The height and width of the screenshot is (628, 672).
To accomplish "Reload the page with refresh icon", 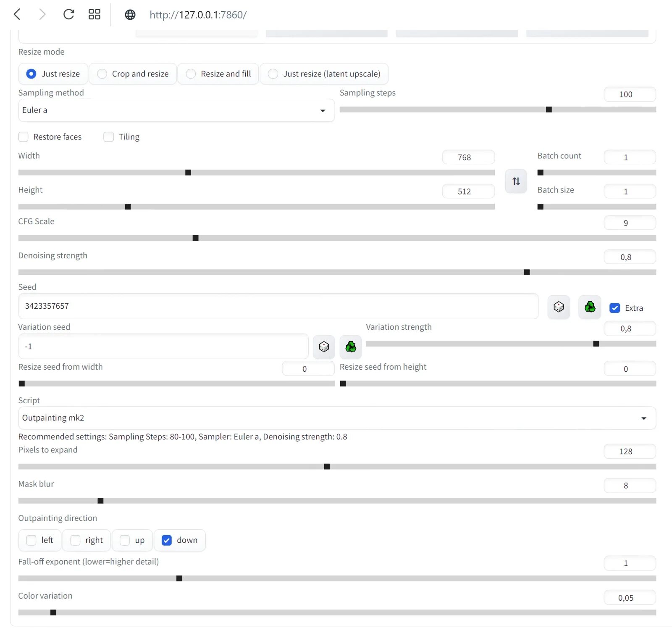I will [68, 15].
